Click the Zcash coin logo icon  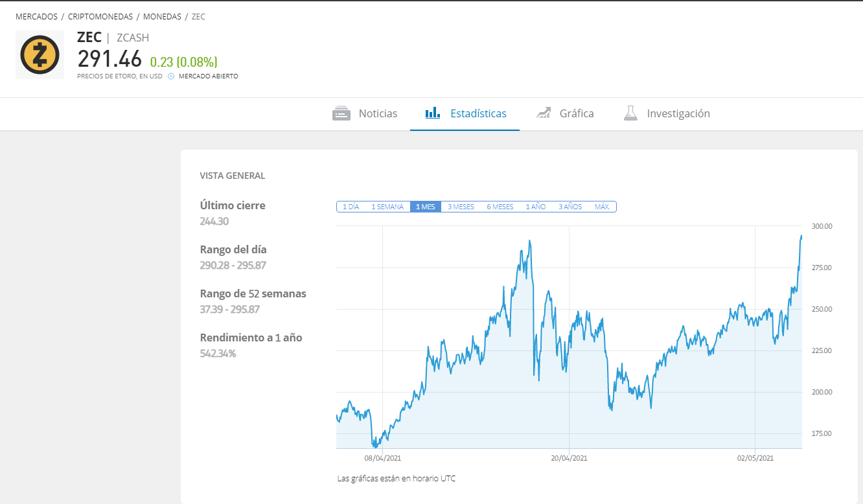[x=40, y=55]
